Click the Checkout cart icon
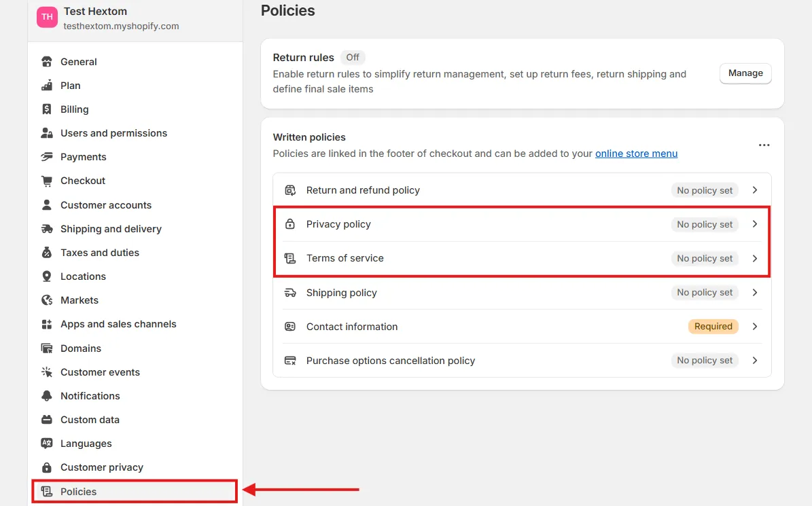Screen dimensions: 812x506 (x=47, y=181)
